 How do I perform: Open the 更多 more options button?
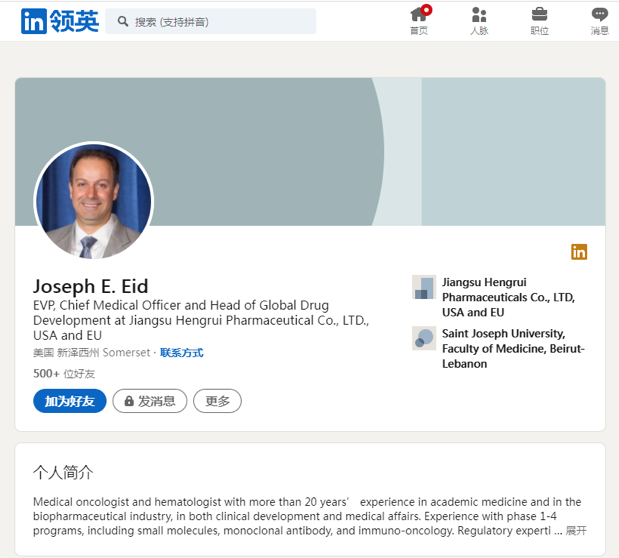pyautogui.click(x=217, y=401)
